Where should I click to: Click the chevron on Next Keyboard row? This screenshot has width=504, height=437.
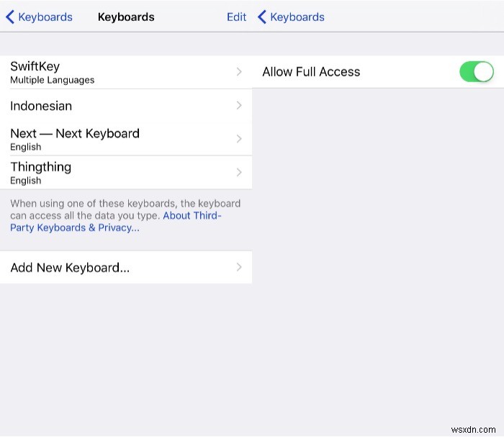point(239,139)
